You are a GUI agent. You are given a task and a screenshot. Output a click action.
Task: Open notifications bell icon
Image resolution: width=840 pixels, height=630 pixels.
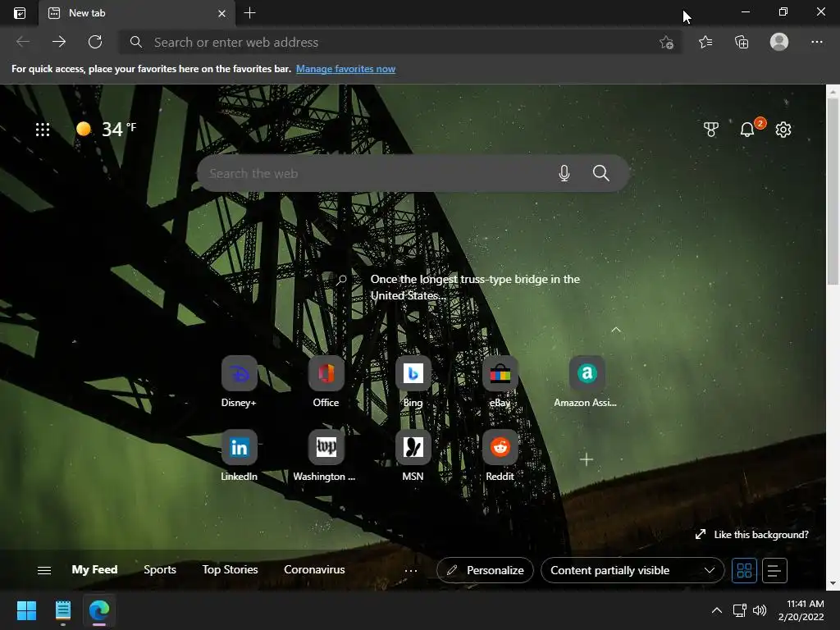click(747, 129)
